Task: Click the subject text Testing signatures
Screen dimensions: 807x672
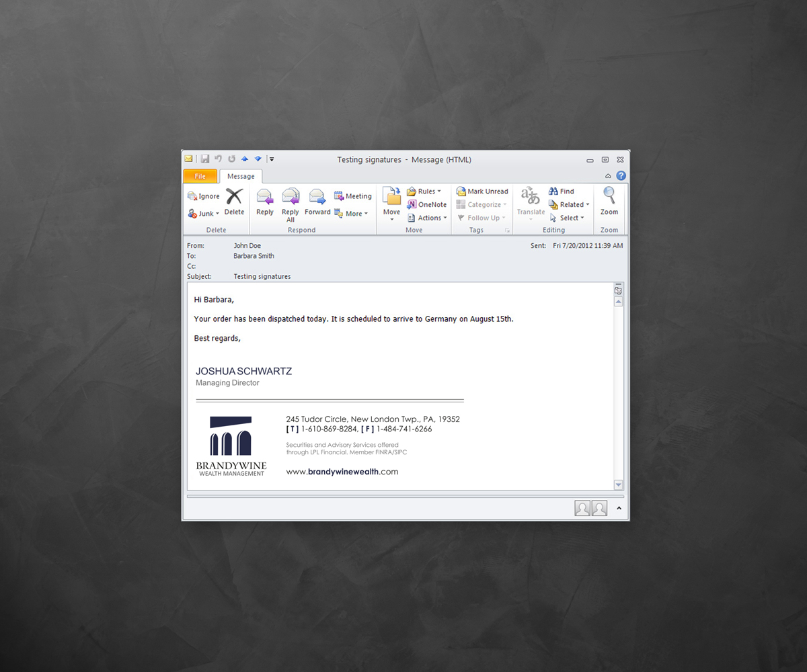Action: coord(262,276)
